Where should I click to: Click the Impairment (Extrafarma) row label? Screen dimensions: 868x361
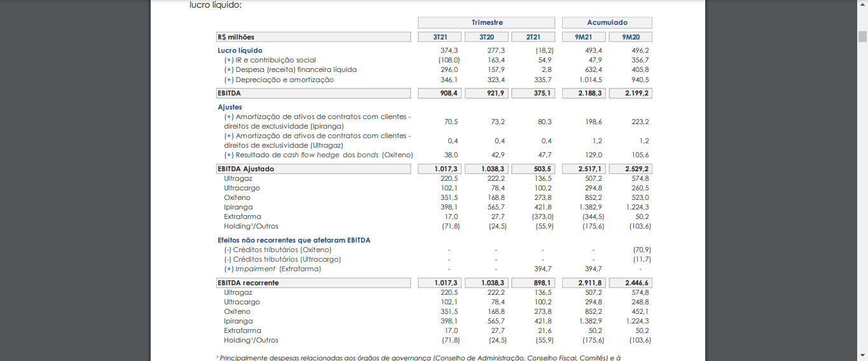pos(272,269)
